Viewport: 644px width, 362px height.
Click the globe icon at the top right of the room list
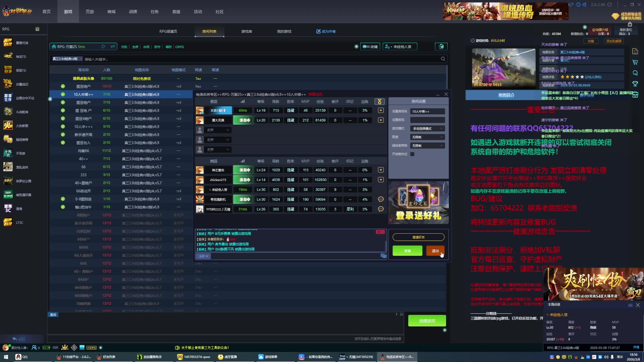tap(441, 47)
